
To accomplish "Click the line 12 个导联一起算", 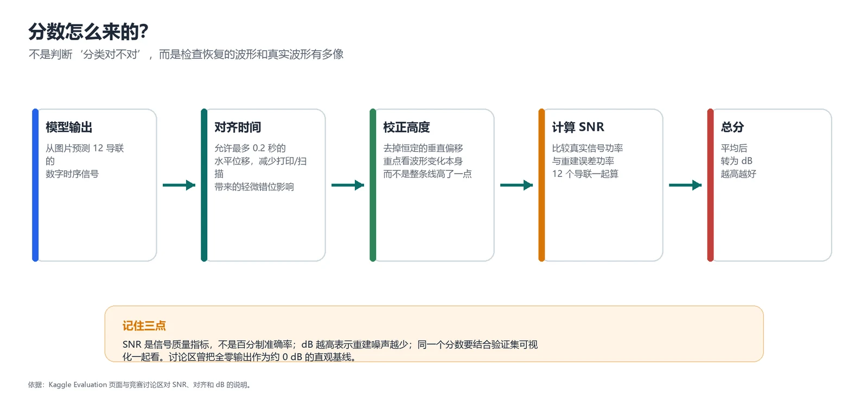I will [x=585, y=174].
